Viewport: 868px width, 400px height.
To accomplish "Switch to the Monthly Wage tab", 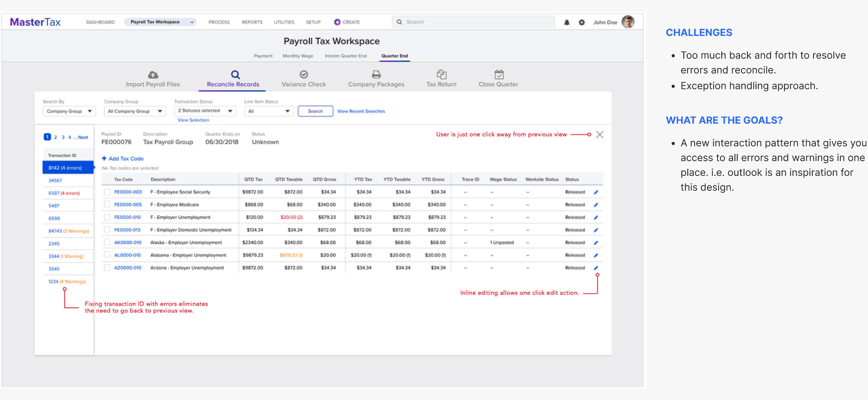I will pyautogui.click(x=298, y=56).
